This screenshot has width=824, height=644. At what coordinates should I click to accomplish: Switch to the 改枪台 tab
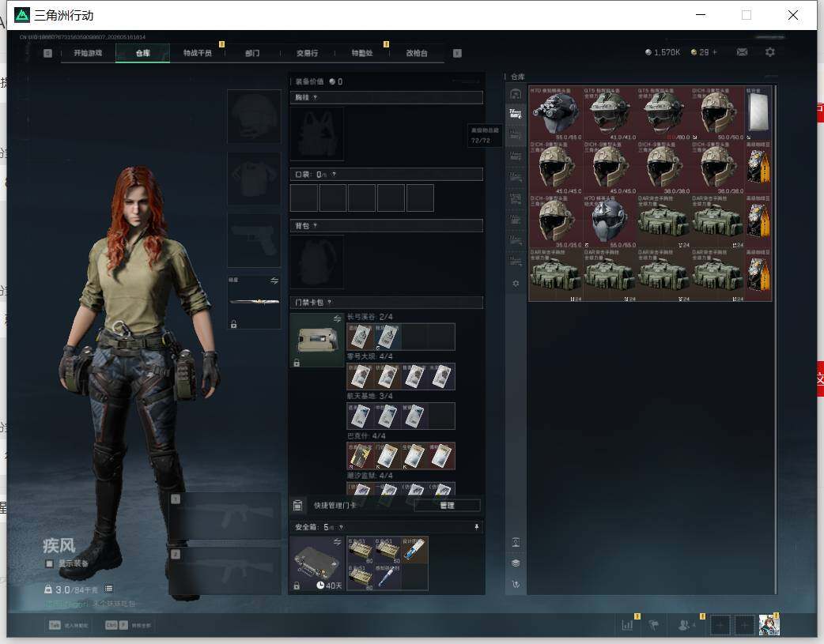[x=417, y=53]
